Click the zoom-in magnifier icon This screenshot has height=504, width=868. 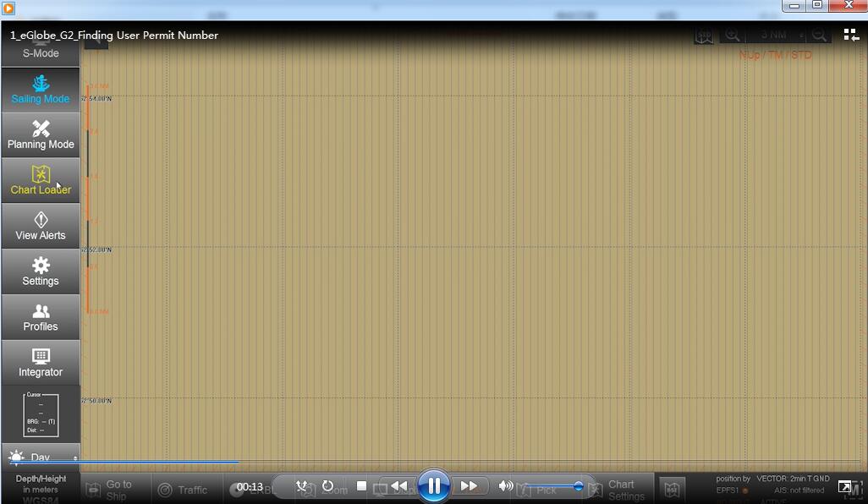(732, 36)
